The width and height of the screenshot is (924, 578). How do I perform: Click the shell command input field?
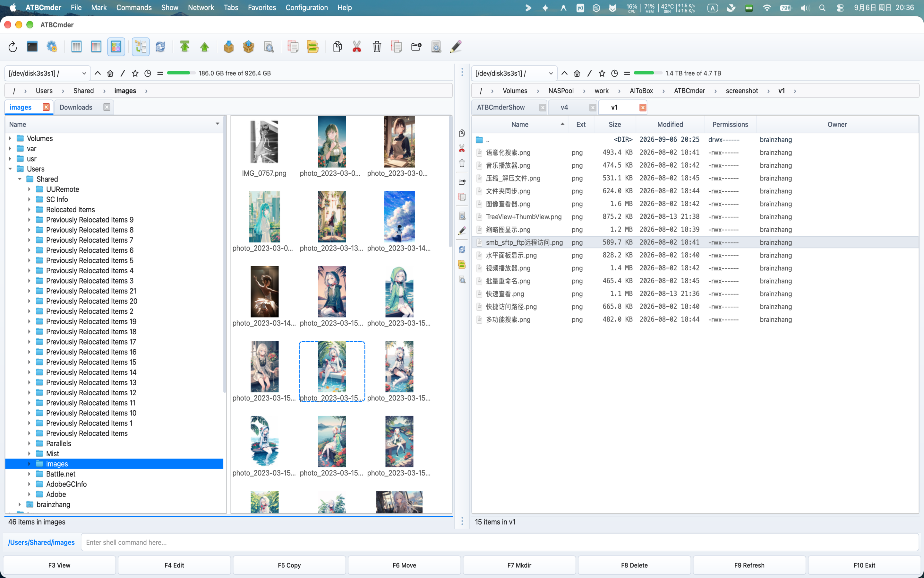pos(500,542)
